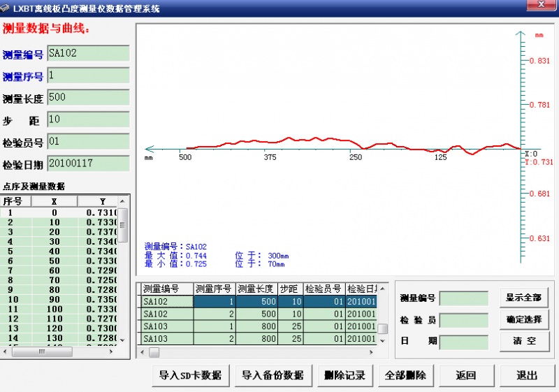Select point row 2 with X 10
Screen dimensions: 559x392
coord(59,222)
